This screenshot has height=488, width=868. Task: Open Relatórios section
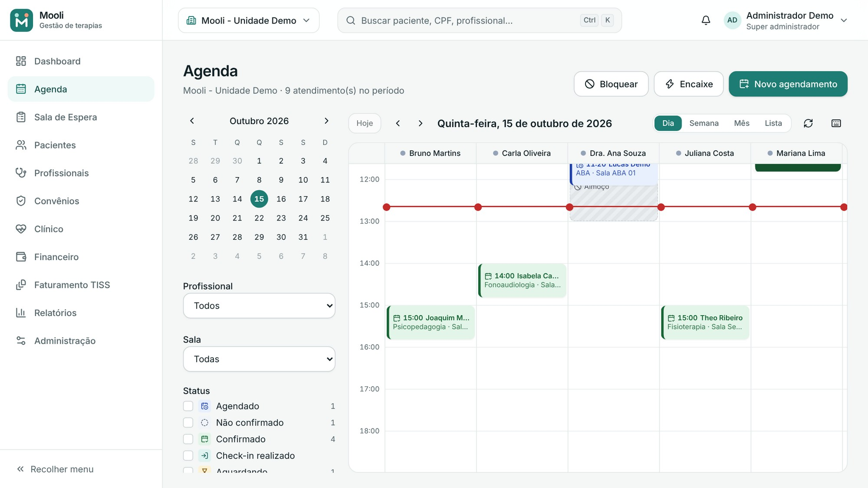(81, 313)
